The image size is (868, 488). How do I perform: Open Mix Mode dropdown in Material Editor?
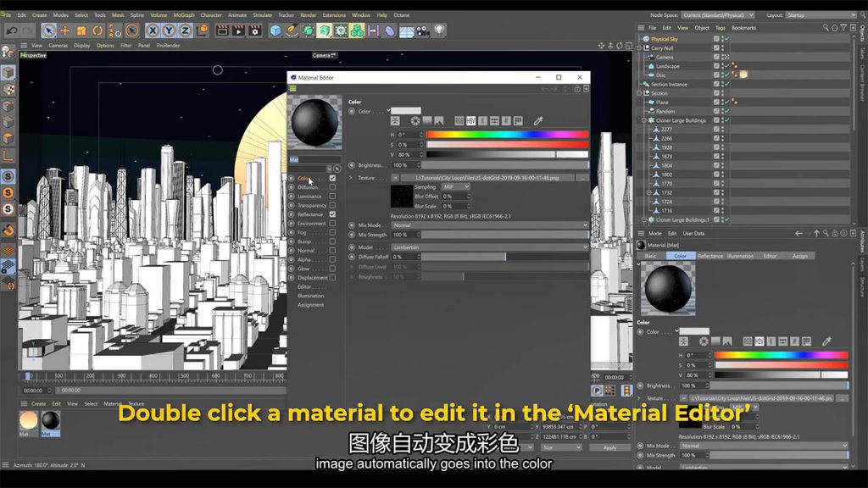tap(489, 225)
